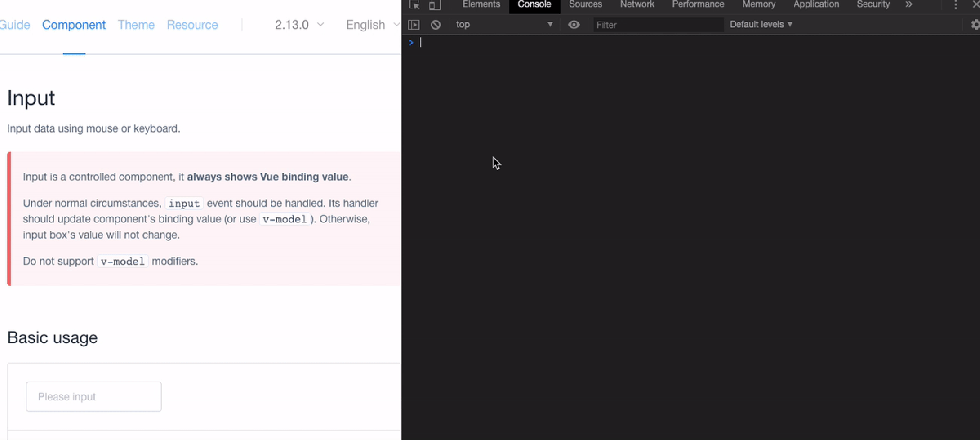Viewport: 980px width, 440px height.
Task: Click the eye icon for live expressions
Action: pyautogui.click(x=574, y=24)
